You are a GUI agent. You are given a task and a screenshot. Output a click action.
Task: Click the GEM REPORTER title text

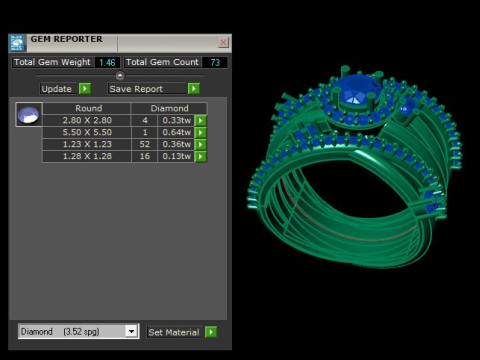[x=66, y=39]
